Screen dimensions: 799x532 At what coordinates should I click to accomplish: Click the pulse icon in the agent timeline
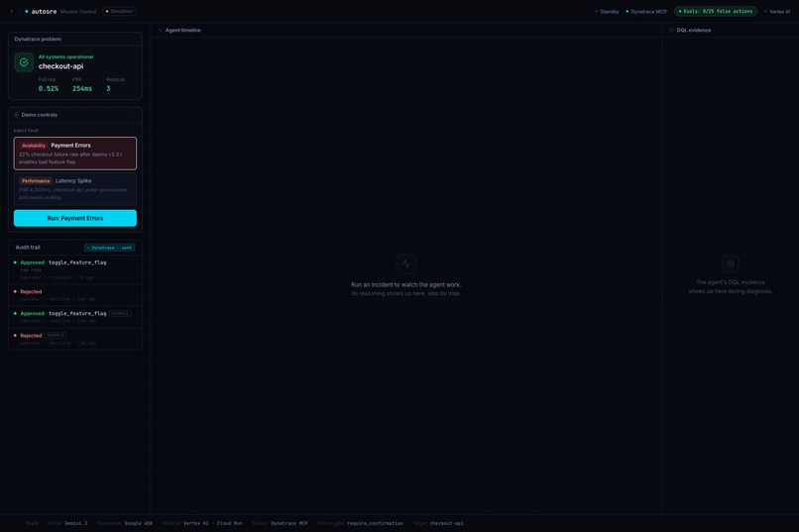[406, 264]
